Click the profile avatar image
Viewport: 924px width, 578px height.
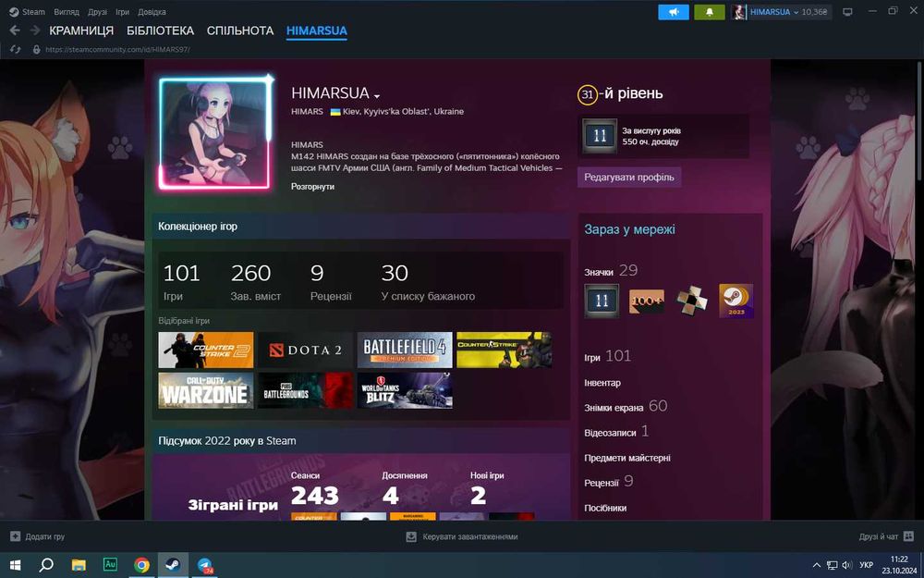(x=214, y=134)
